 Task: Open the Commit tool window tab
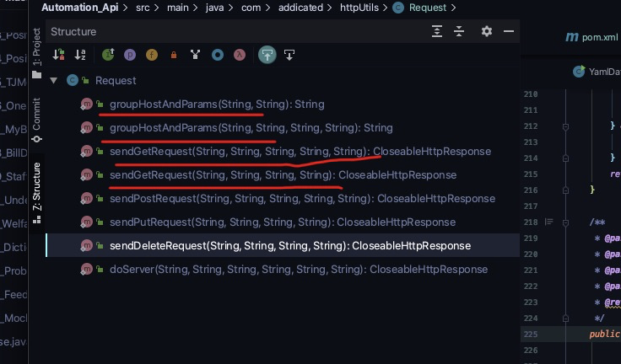click(x=36, y=120)
